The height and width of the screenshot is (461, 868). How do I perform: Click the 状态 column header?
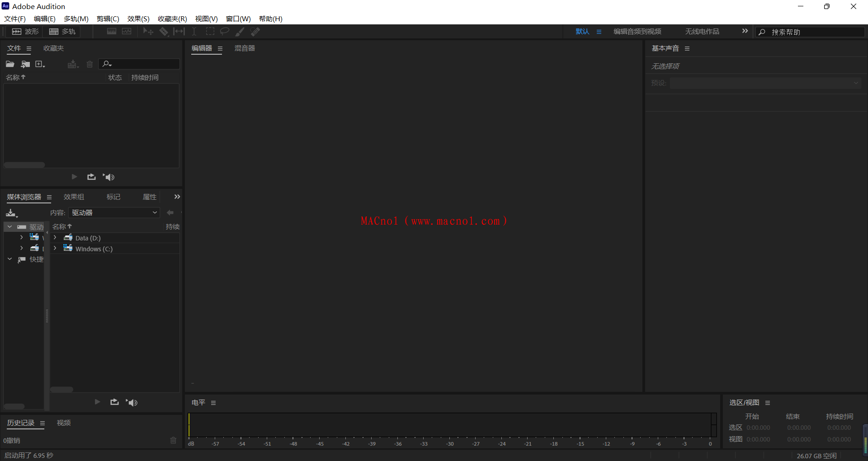point(115,77)
